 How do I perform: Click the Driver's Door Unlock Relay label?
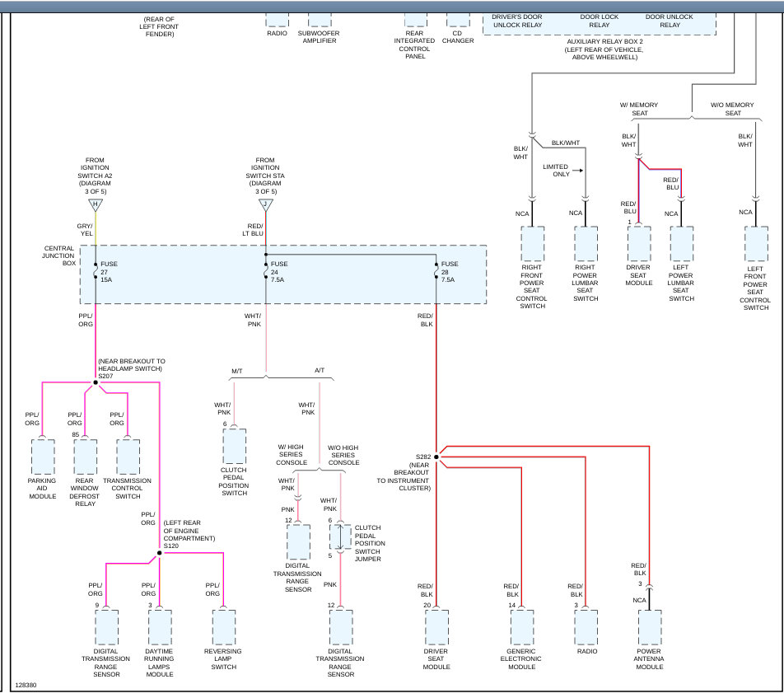(x=517, y=21)
